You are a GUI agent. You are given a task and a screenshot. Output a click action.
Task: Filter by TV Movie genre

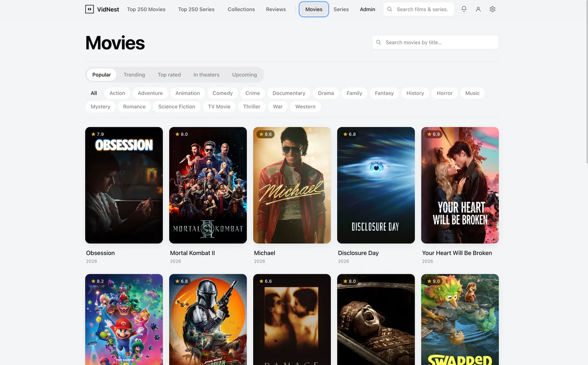(219, 107)
